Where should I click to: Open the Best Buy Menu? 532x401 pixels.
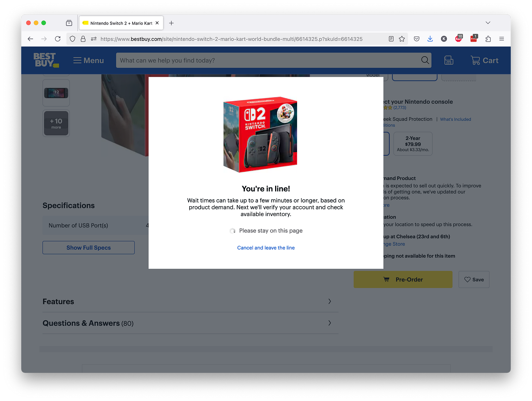tap(88, 60)
